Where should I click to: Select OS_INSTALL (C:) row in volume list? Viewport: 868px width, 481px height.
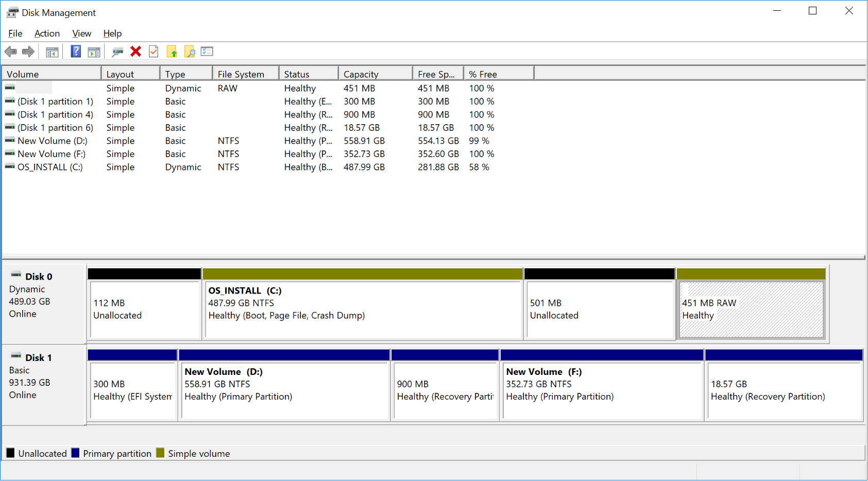click(x=49, y=167)
